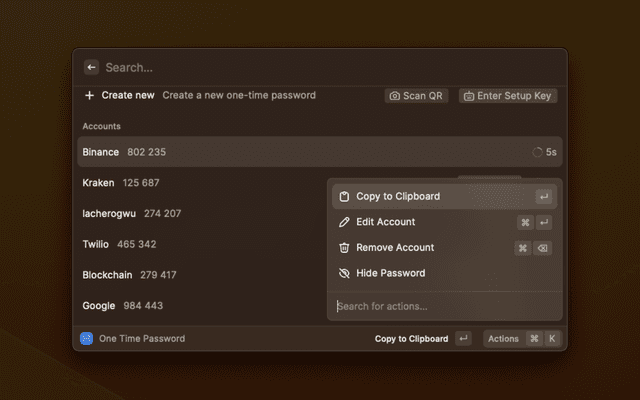Open the Actions panel button
The height and width of the screenshot is (400, 640).
click(x=503, y=339)
